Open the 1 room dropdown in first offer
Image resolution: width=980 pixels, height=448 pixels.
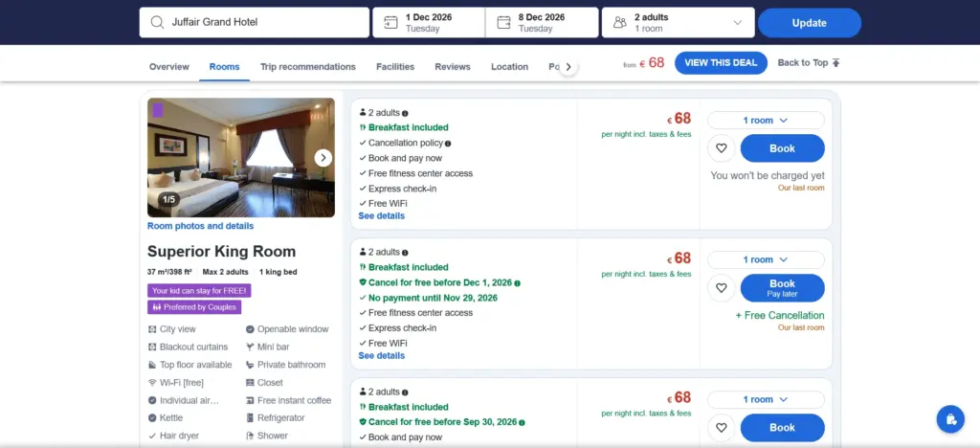(x=766, y=120)
